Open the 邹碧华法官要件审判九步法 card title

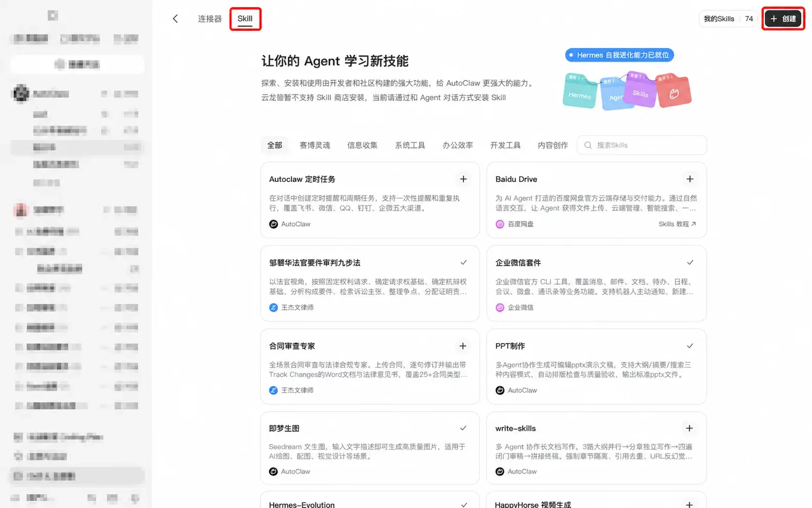pos(315,263)
